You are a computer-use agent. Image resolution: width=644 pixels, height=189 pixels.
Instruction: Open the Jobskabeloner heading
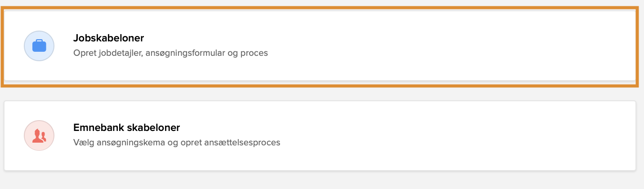108,38
